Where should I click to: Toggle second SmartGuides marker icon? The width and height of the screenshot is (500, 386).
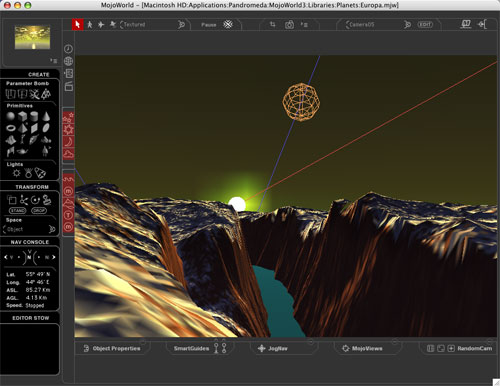224,348
